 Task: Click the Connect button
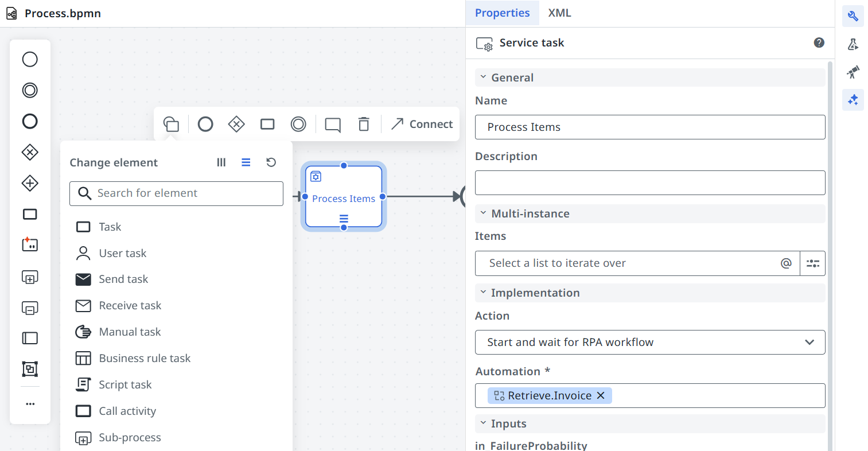(x=422, y=124)
